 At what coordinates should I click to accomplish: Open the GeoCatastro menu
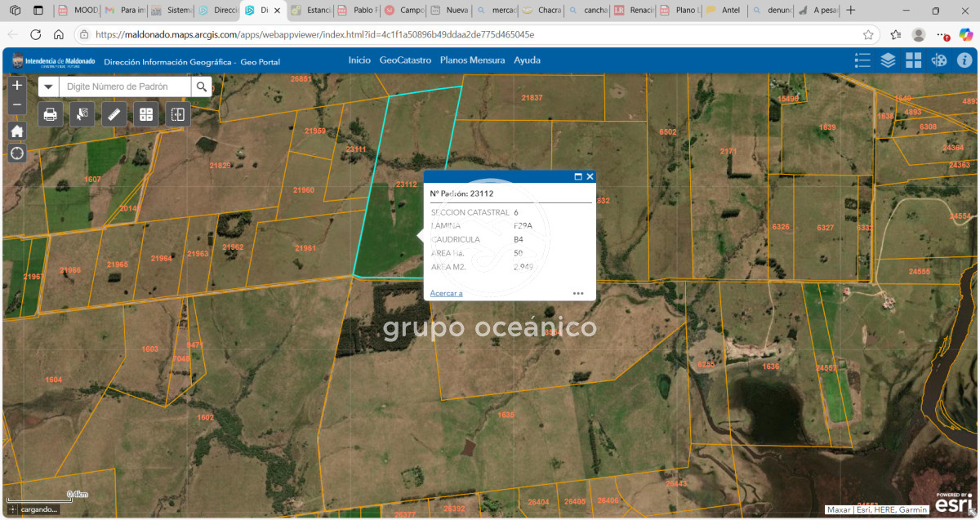[406, 60]
